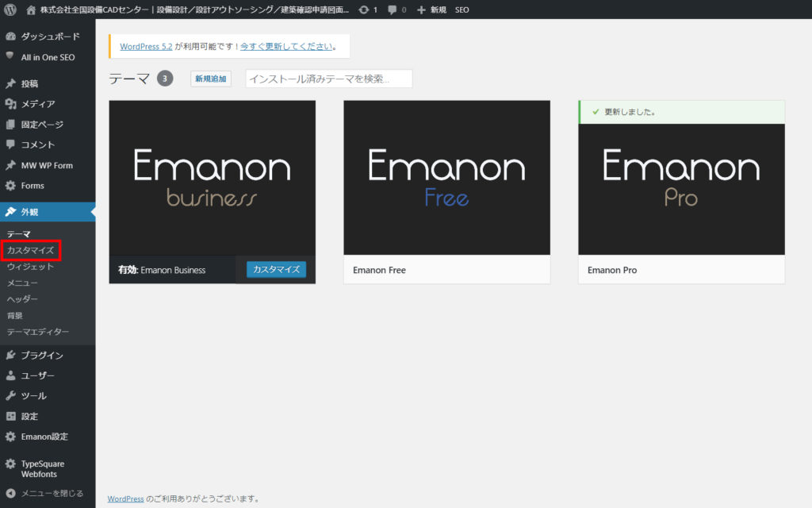Open the SEO menu in admin bar
This screenshot has height=508, width=812.
pos(462,10)
